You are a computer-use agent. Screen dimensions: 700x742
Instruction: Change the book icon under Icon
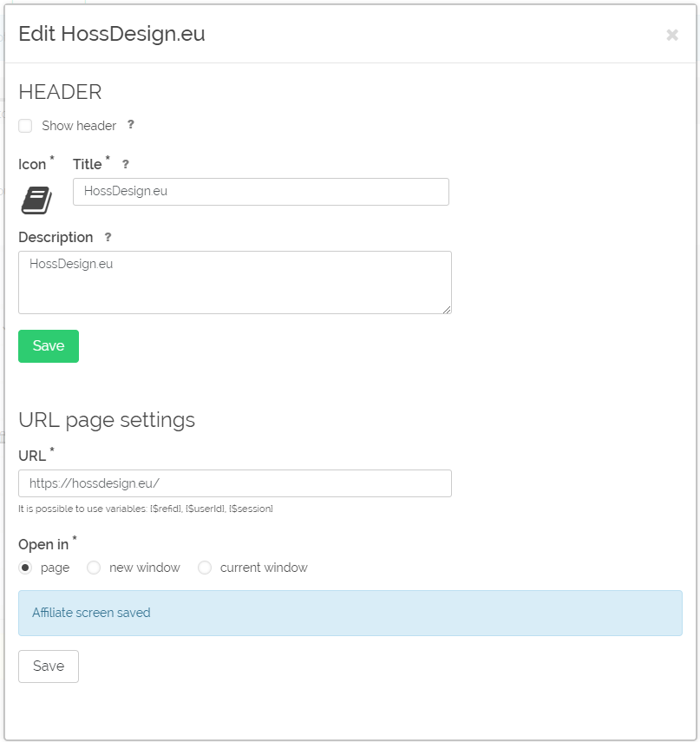pos(36,200)
